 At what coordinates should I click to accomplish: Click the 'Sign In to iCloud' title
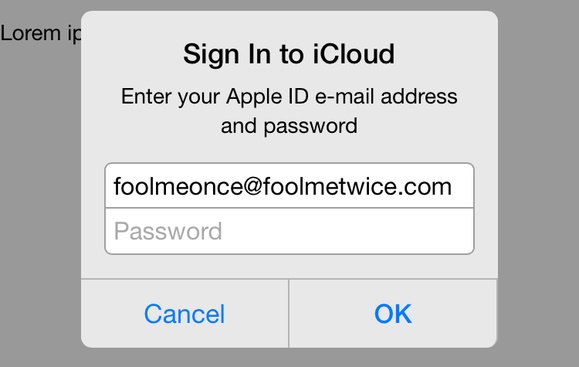289,54
